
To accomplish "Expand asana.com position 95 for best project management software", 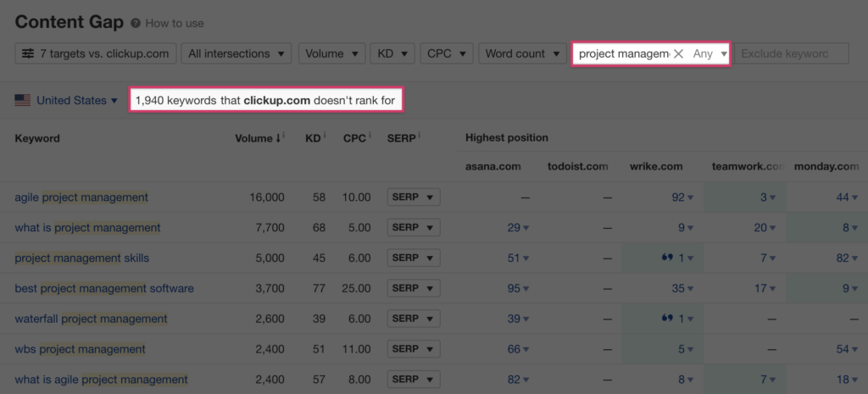I will (x=518, y=288).
